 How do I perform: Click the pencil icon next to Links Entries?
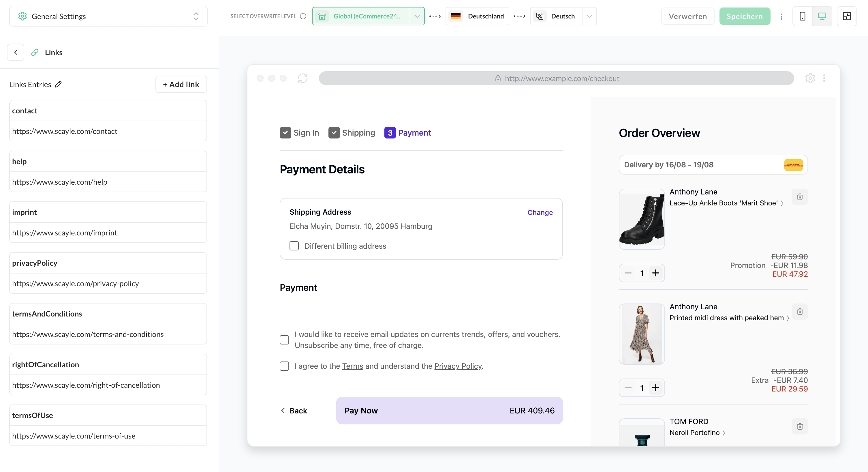click(58, 84)
